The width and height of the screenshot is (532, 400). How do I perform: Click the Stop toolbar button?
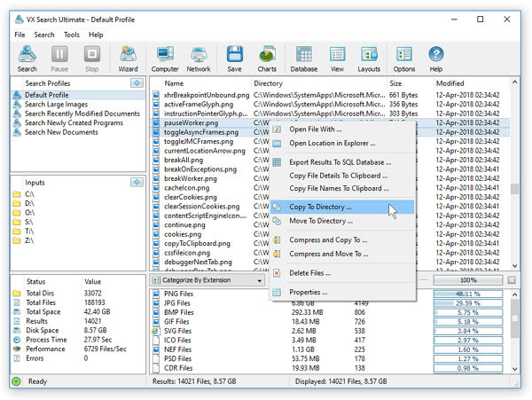click(x=91, y=59)
